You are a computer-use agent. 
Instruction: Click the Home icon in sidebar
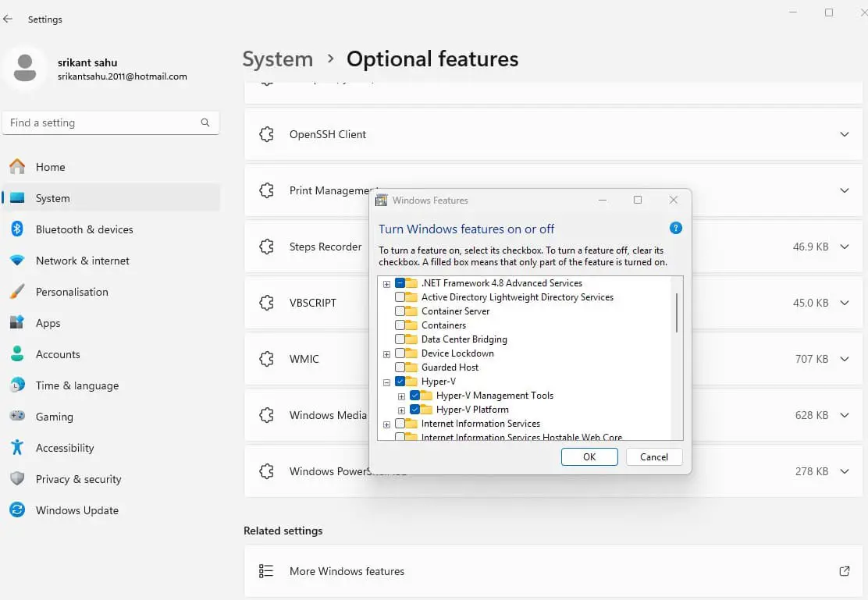point(17,167)
